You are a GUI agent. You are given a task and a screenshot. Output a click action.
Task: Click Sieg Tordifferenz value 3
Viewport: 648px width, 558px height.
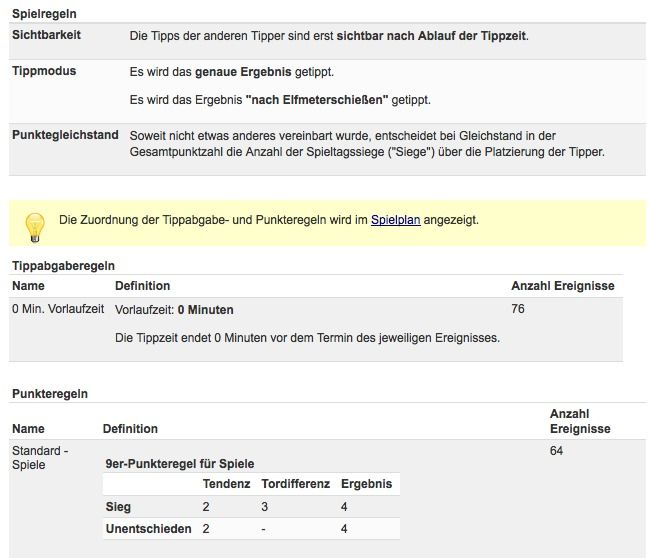[264, 507]
